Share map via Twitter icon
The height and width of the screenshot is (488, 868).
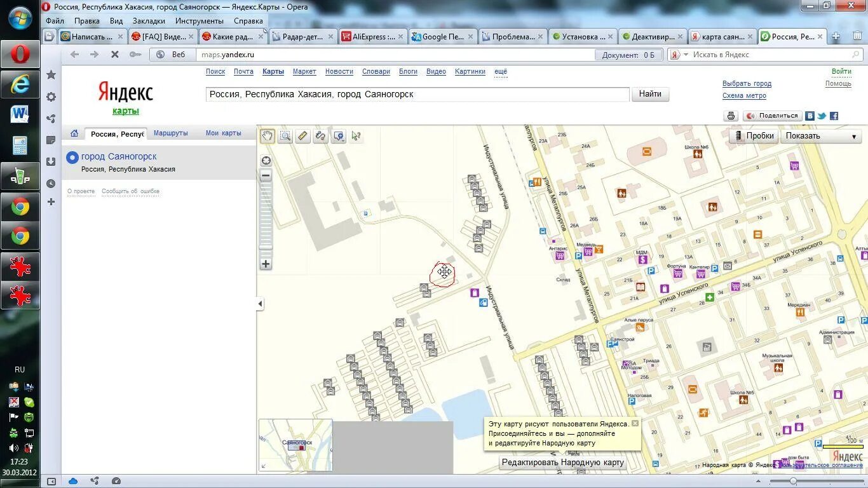coord(822,116)
